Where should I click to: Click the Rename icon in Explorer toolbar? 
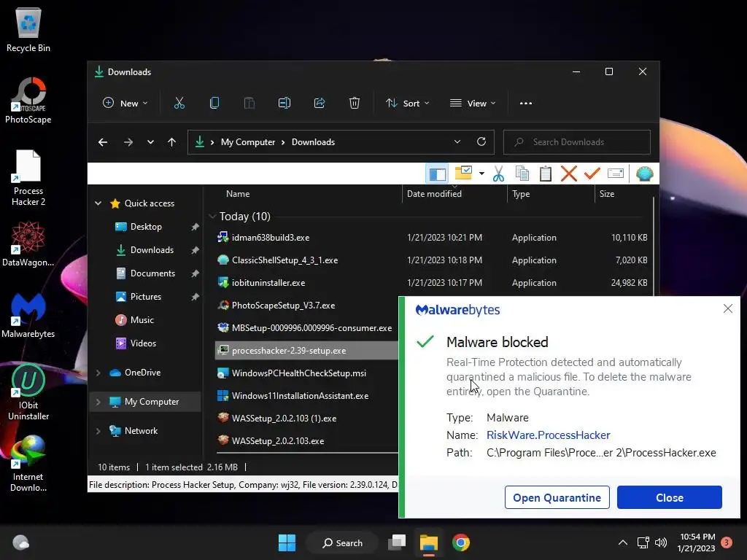tap(285, 103)
